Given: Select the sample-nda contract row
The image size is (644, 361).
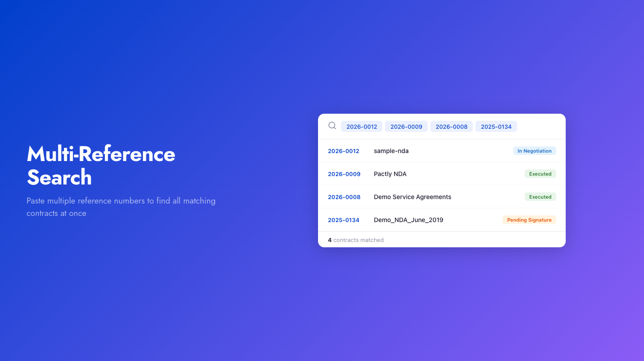Looking at the screenshot, I should 391,151.
